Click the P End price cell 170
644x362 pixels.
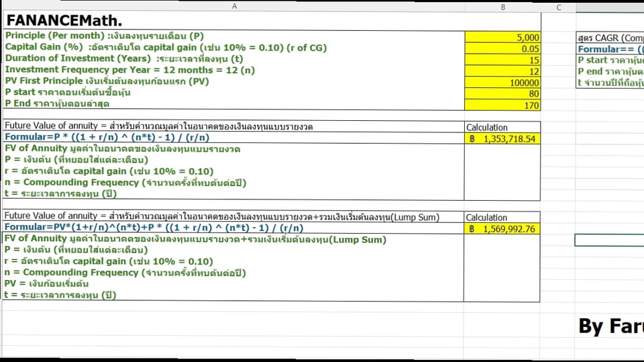tap(502, 105)
